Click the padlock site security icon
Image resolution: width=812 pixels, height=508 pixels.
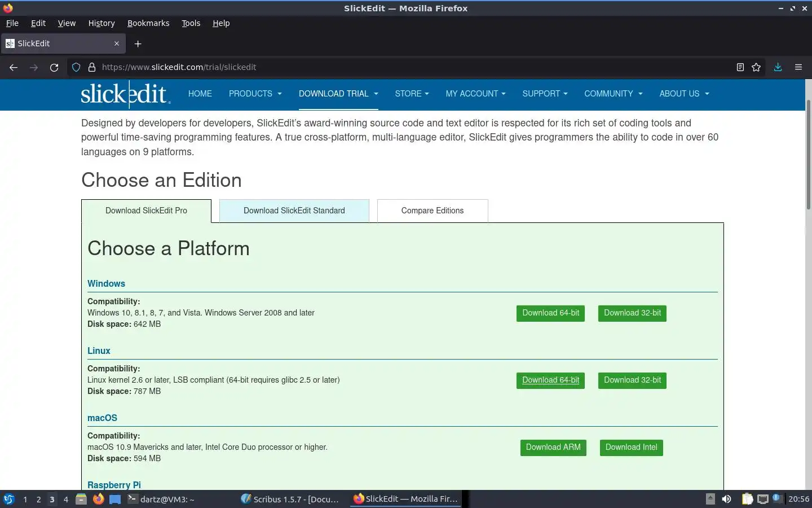tap(92, 67)
